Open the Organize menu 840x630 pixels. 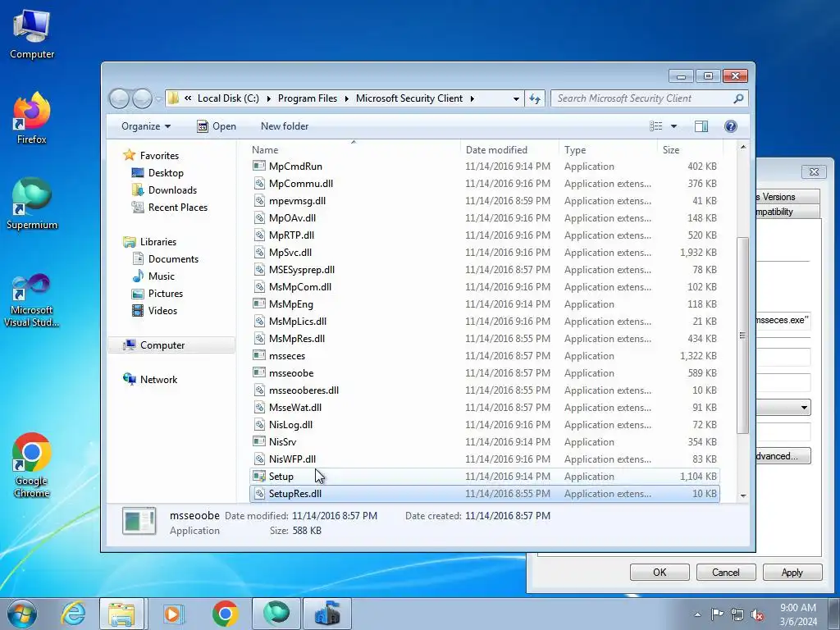[146, 126]
